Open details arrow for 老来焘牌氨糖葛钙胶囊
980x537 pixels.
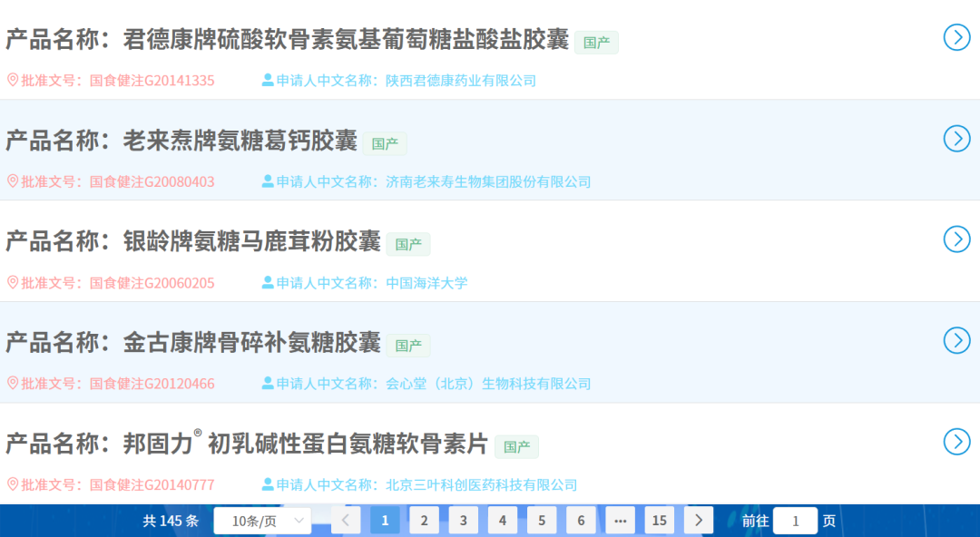[x=957, y=139]
